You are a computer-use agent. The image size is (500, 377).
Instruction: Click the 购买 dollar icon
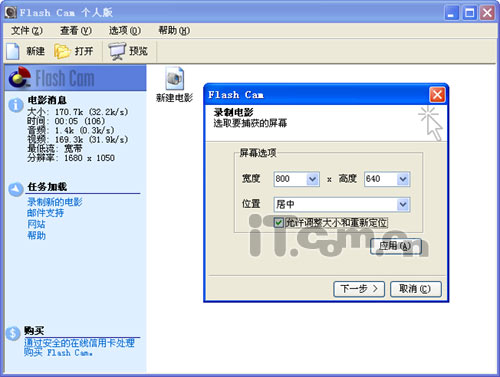point(13,333)
